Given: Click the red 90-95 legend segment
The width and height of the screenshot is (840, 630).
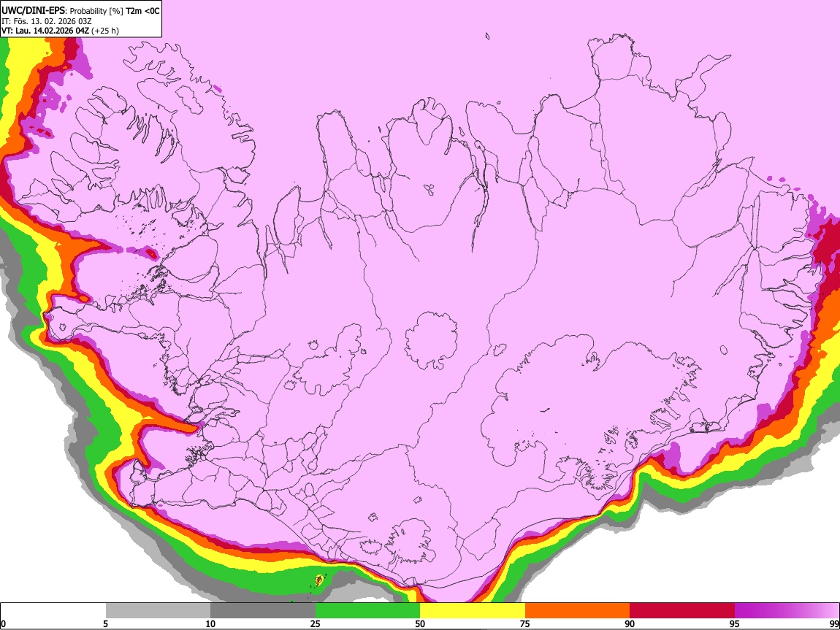Looking at the screenshot, I should click(x=682, y=610).
